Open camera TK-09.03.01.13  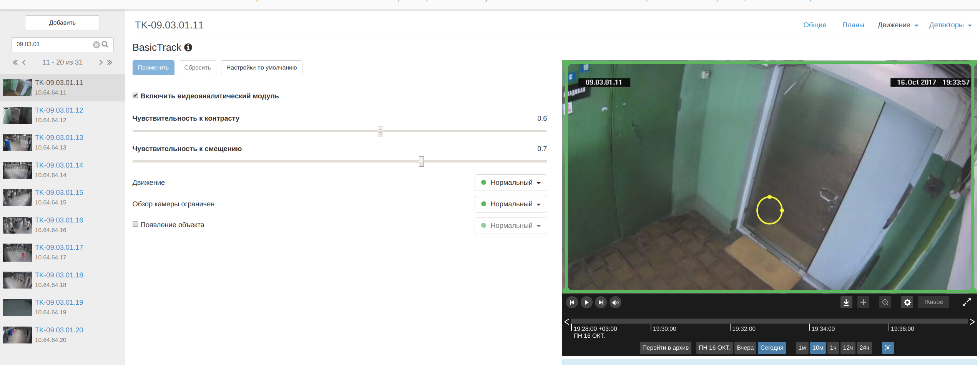[x=59, y=138]
